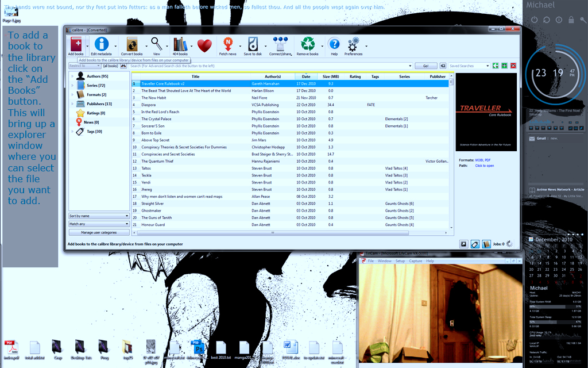
Task: Open the Edit metadata dropdown arrow
Action: 115,46
